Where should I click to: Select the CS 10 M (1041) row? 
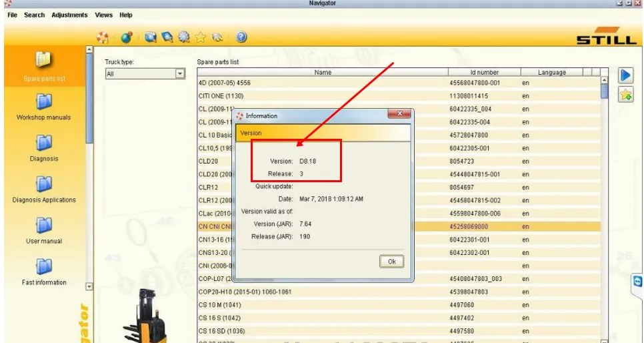399,305
